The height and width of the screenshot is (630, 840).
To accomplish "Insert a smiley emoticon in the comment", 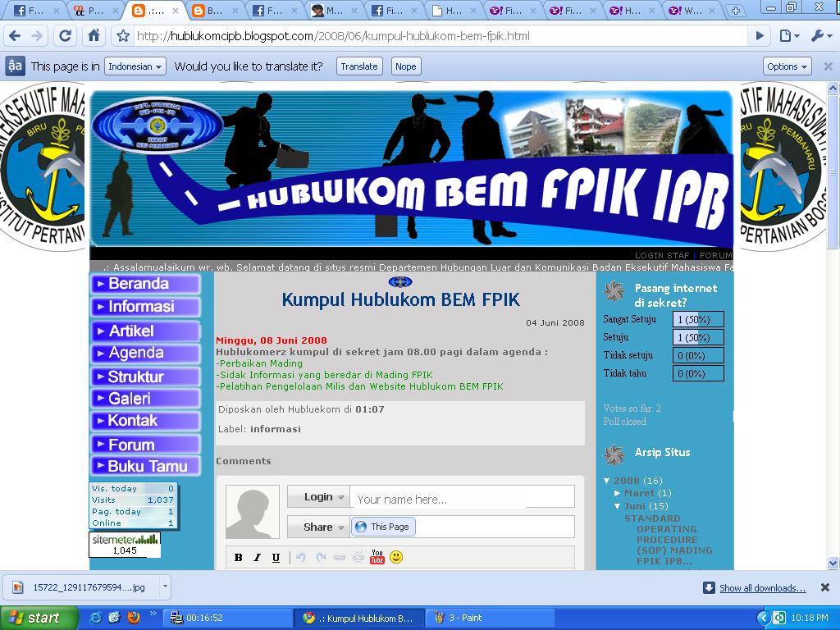I will tap(396, 557).
